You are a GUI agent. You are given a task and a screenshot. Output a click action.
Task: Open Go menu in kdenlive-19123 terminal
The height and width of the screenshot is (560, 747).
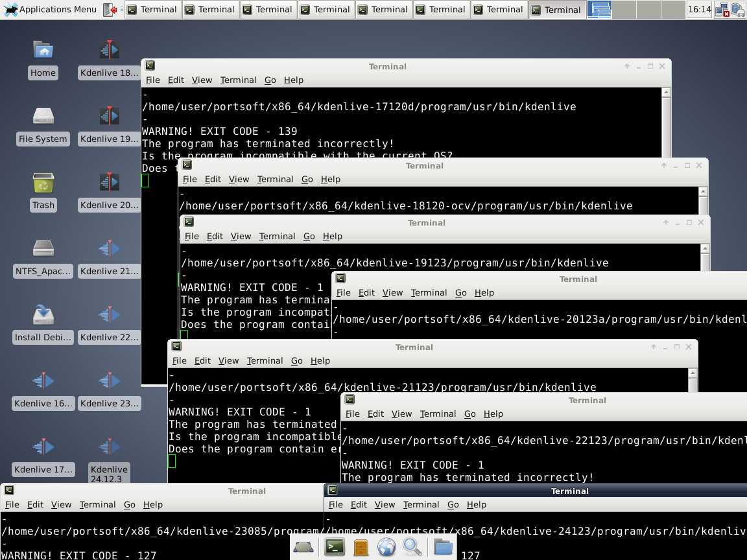click(x=309, y=236)
